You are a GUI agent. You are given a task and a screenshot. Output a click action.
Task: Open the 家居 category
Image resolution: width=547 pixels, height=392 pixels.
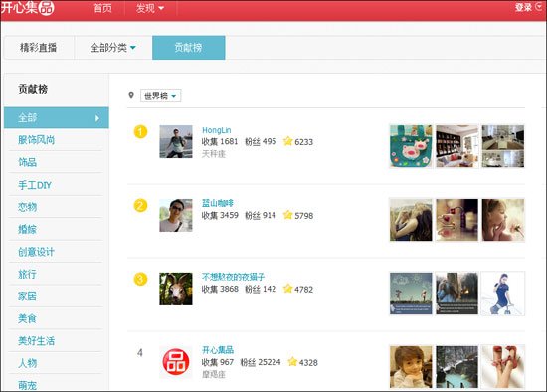pos(27,296)
